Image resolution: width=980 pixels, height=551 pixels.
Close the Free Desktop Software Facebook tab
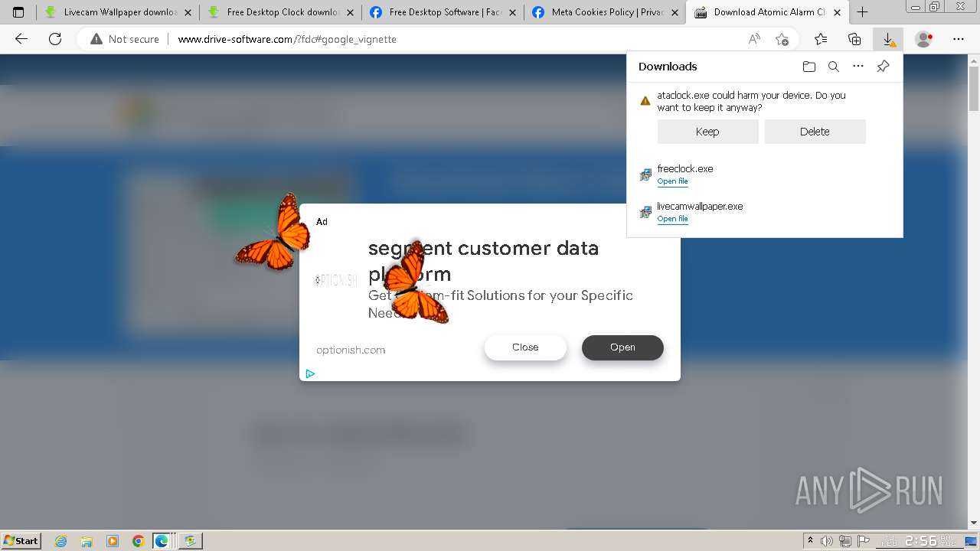point(512,12)
